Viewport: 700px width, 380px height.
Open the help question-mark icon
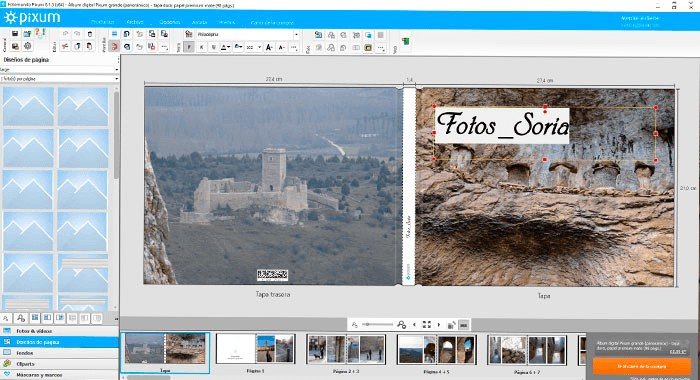(x=40, y=33)
